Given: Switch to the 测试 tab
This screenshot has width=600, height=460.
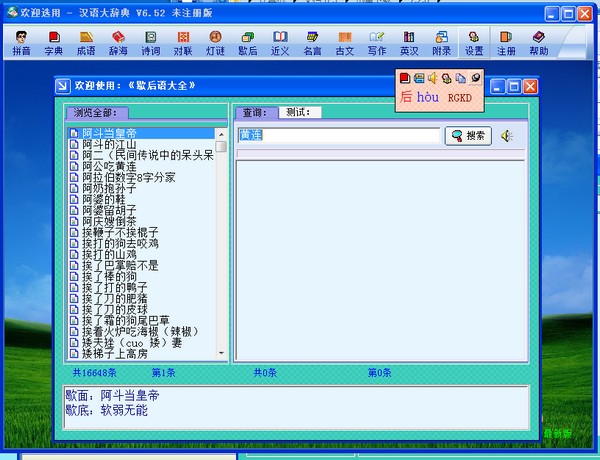Looking at the screenshot, I should pos(300,112).
